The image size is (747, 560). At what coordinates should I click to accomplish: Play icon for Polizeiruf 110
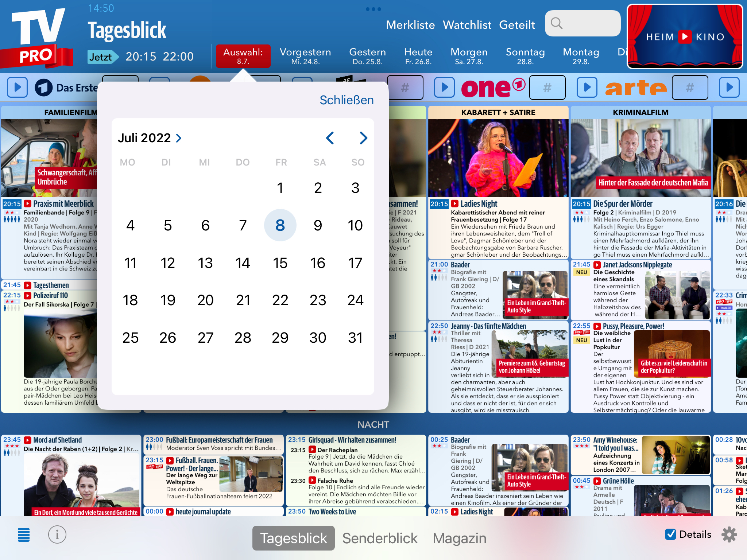(27, 295)
